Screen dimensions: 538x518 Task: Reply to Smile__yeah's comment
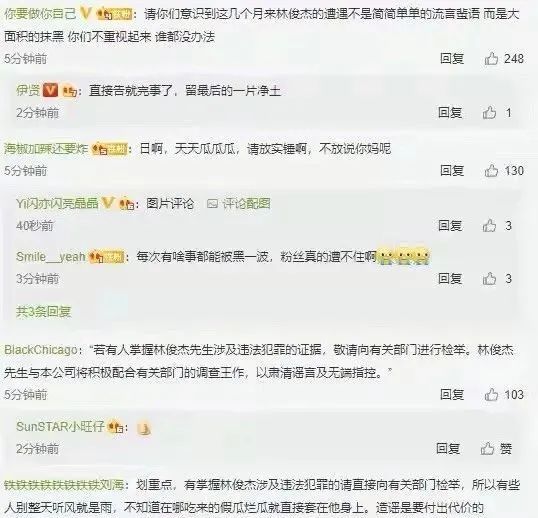click(450, 279)
